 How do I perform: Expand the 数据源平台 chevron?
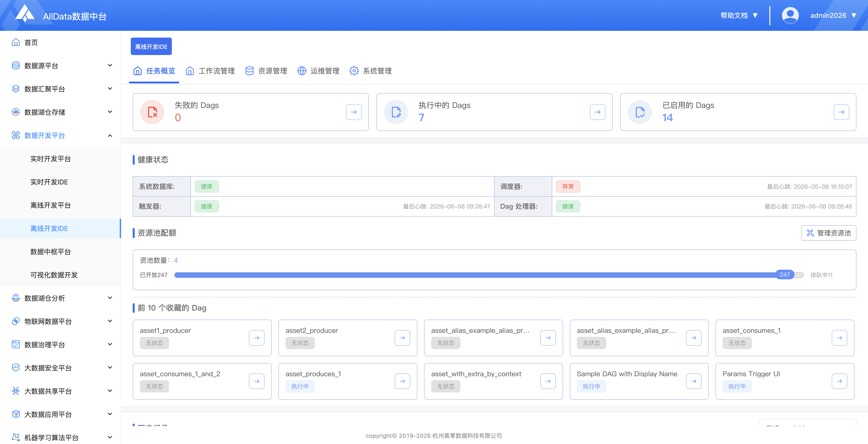[x=110, y=65]
